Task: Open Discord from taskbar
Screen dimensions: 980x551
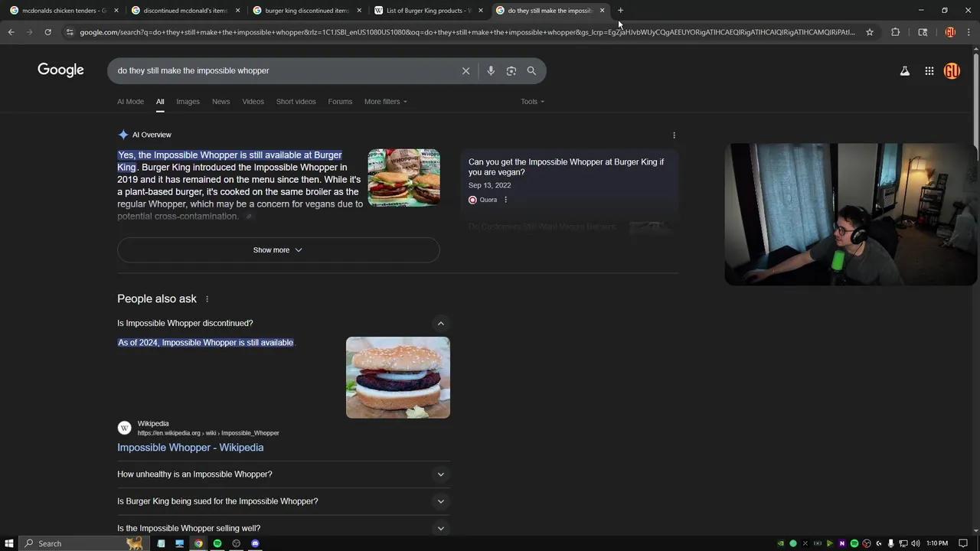Action: pos(255,543)
